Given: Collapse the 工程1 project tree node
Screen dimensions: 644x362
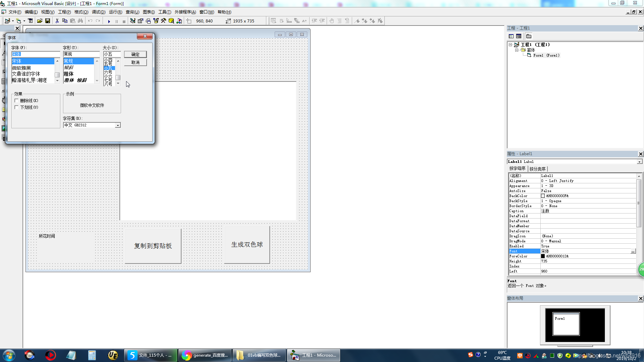Looking at the screenshot, I should click(510, 45).
